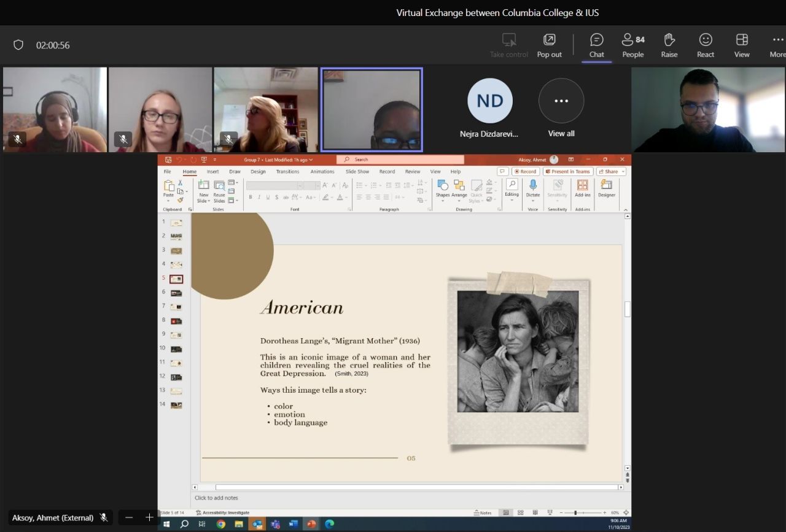Click the Dictate microphone icon
The height and width of the screenshot is (532, 786).
click(532, 185)
